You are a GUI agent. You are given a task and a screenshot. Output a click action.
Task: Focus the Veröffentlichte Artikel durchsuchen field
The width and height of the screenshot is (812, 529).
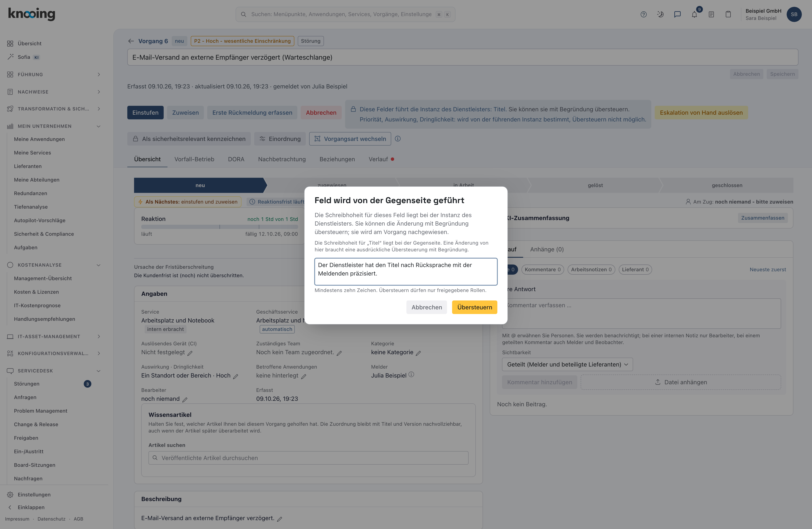[308, 458]
